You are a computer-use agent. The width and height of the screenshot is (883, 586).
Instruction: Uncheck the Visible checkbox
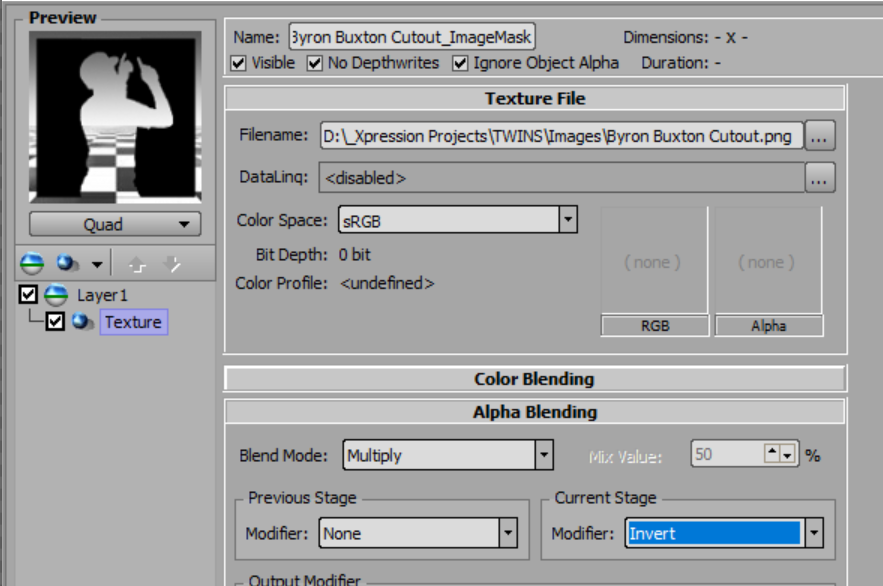point(238,63)
